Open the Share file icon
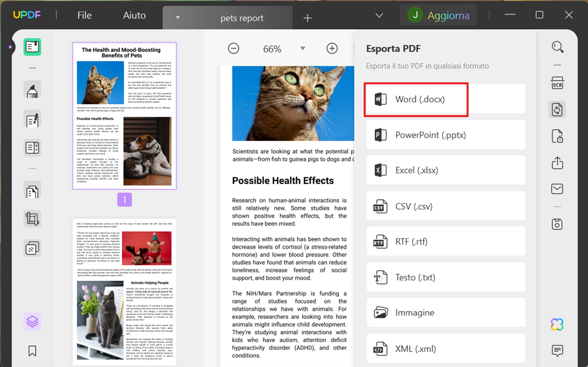Image resolution: width=588 pixels, height=367 pixels. pos(558,163)
